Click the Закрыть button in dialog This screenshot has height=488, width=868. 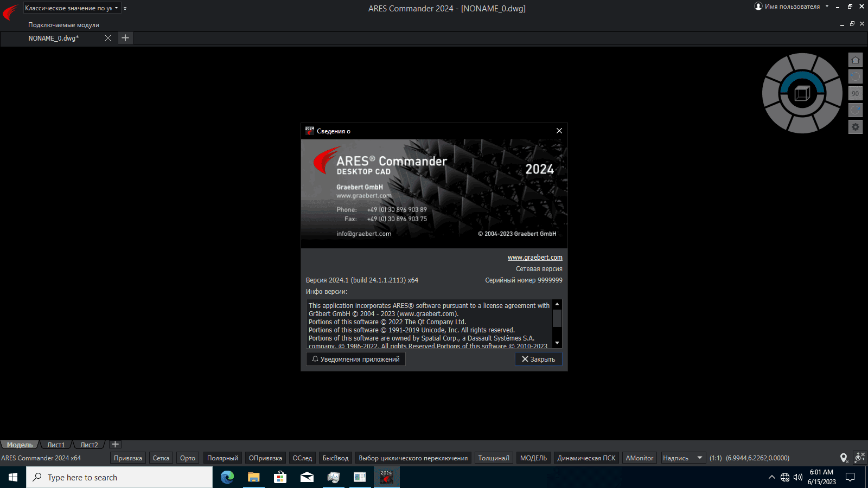click(539, 359)
